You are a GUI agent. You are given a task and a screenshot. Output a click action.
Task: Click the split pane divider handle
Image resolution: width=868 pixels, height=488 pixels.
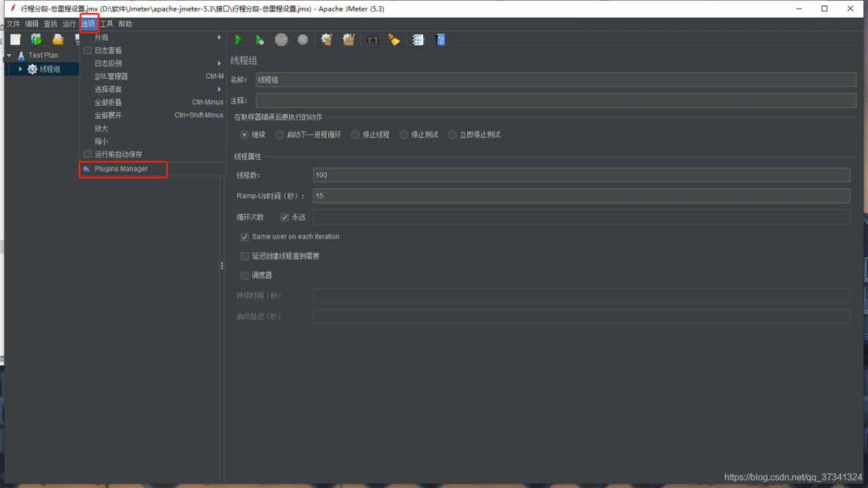222,266
